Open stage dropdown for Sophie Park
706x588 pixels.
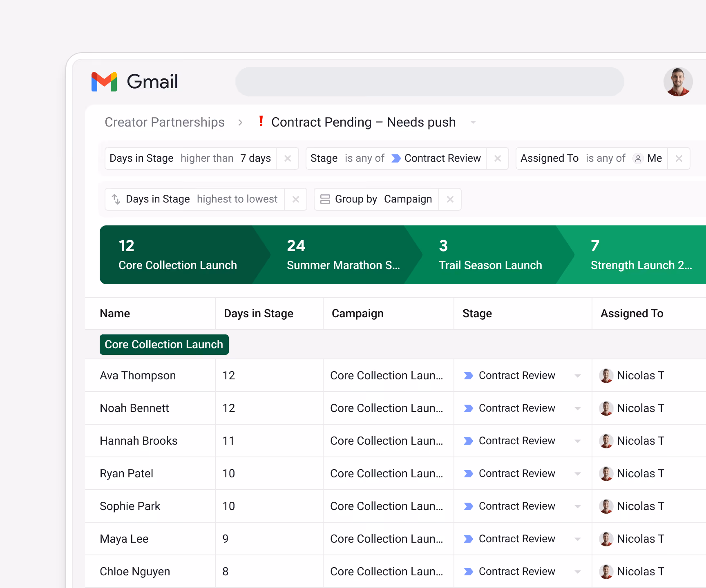coord(577,506)
